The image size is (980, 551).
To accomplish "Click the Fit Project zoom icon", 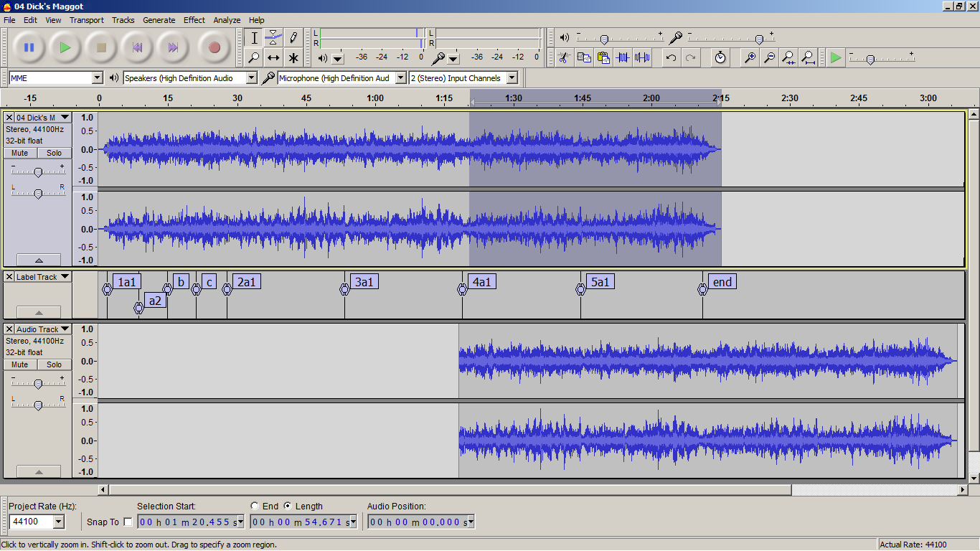I will pos(808,57).
